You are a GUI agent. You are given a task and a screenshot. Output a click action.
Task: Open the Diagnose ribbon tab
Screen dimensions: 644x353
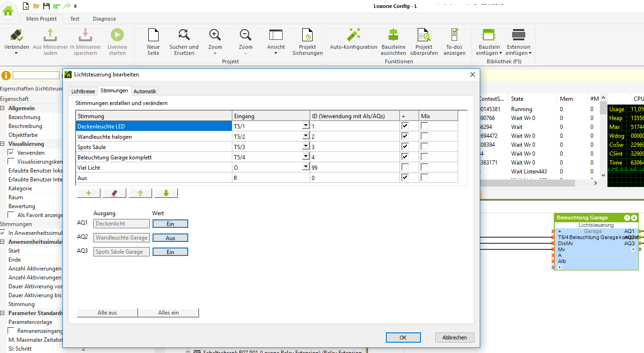[x=104, y=19]
